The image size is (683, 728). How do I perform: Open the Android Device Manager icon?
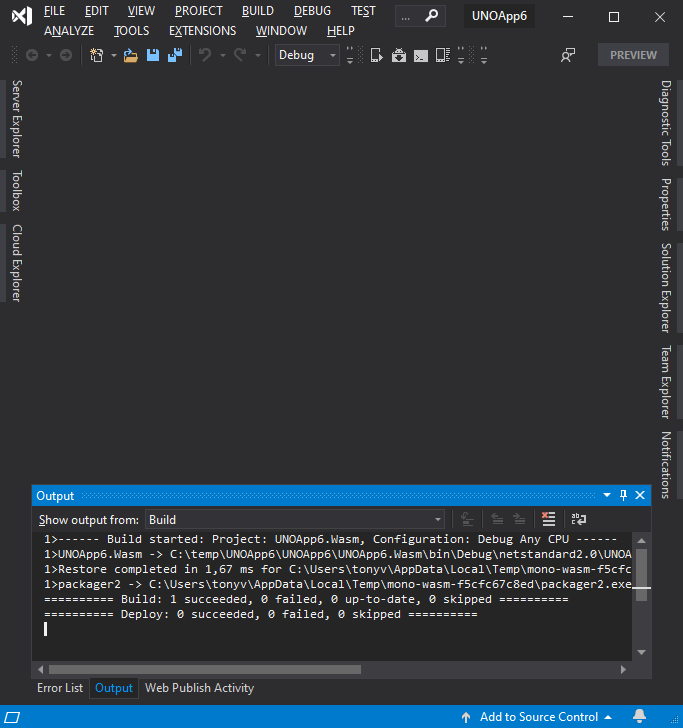[442, 56]
